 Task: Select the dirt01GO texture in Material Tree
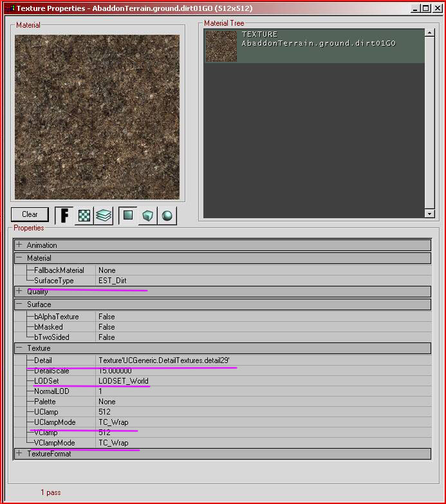click(314, 46)
